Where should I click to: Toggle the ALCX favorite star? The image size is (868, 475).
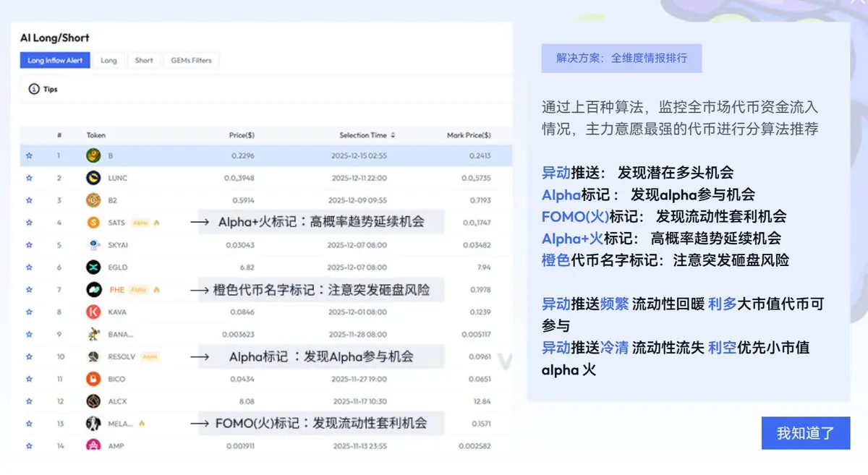pyautogui.click(x=29, y=401)
